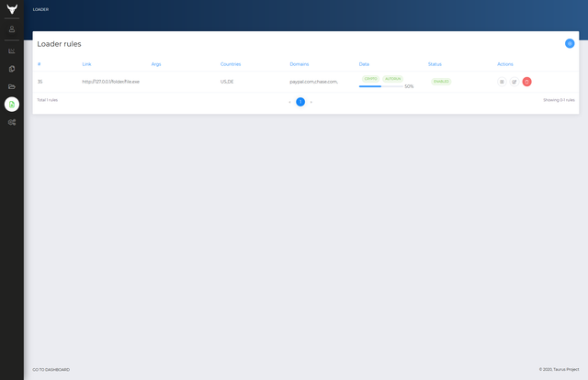The height and width of the screenshot is (380, 588).
Task: Delete rule 35 with red trash button
Action: (526, 82)
